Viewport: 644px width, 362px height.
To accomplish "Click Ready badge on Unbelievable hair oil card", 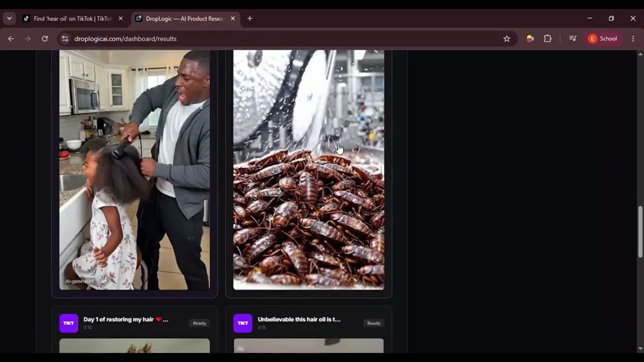I will tap(374, 323).
